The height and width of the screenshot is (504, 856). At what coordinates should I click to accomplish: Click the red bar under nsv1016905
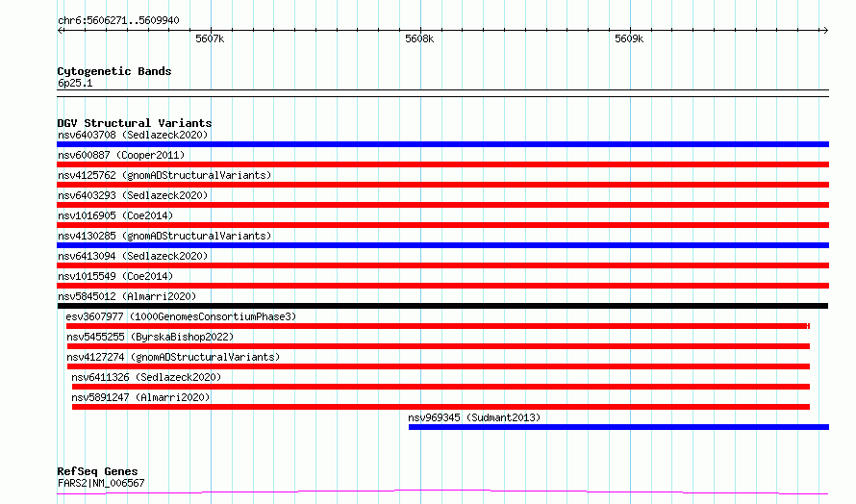click(442, 225)
